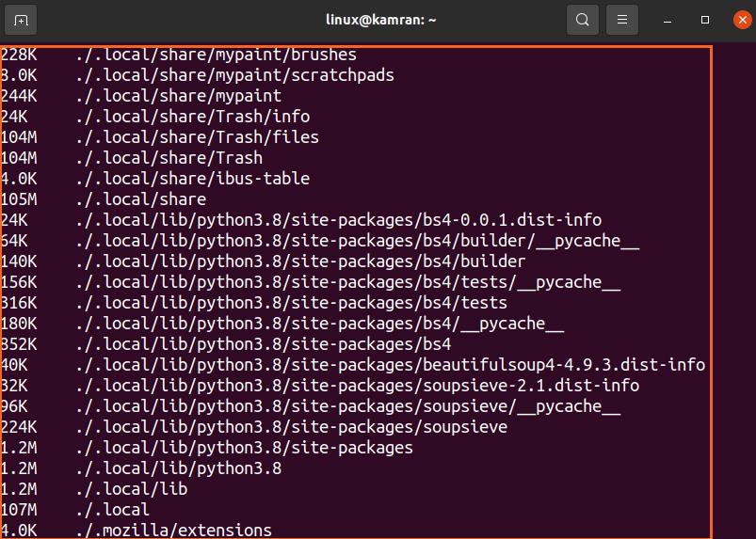
Task: Click the beautifulsoup4-4.9.3.dist-info path
Action: click(x=390, y=365)
